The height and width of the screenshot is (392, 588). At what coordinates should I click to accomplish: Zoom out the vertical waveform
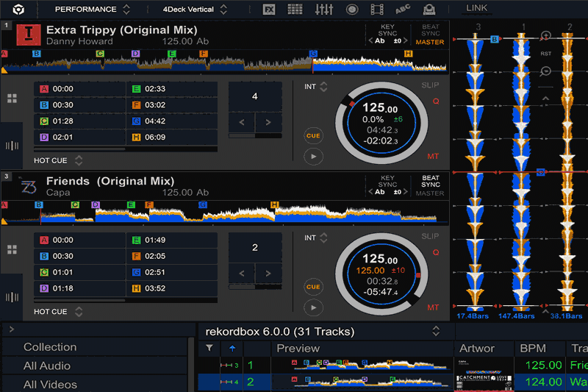click(545, 71)
